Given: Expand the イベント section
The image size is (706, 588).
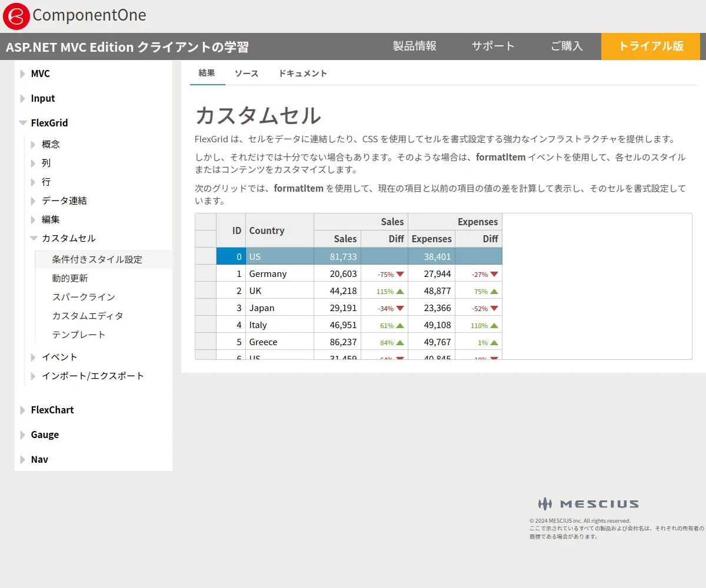Looking at the screenshot, I should point(34,357).
